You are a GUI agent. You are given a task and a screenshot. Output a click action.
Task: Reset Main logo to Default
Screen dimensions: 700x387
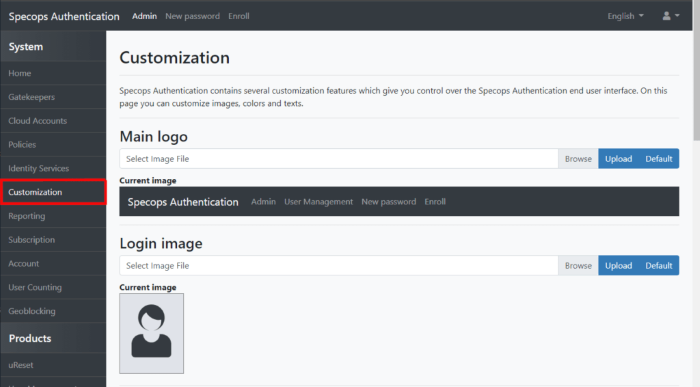pyautogui.click(x=659, y=158)
